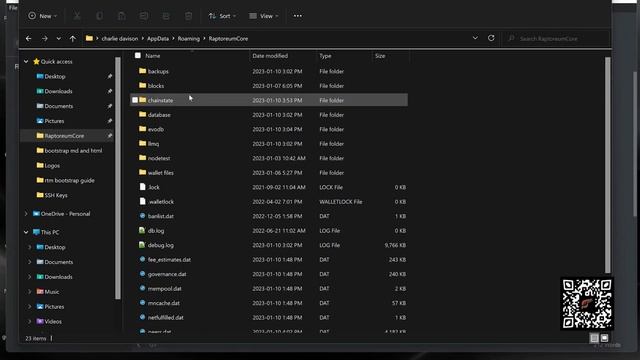Screen dimensions: 640x360
Task: Open the See more ellipsis menu
Action: coord(298,16)
